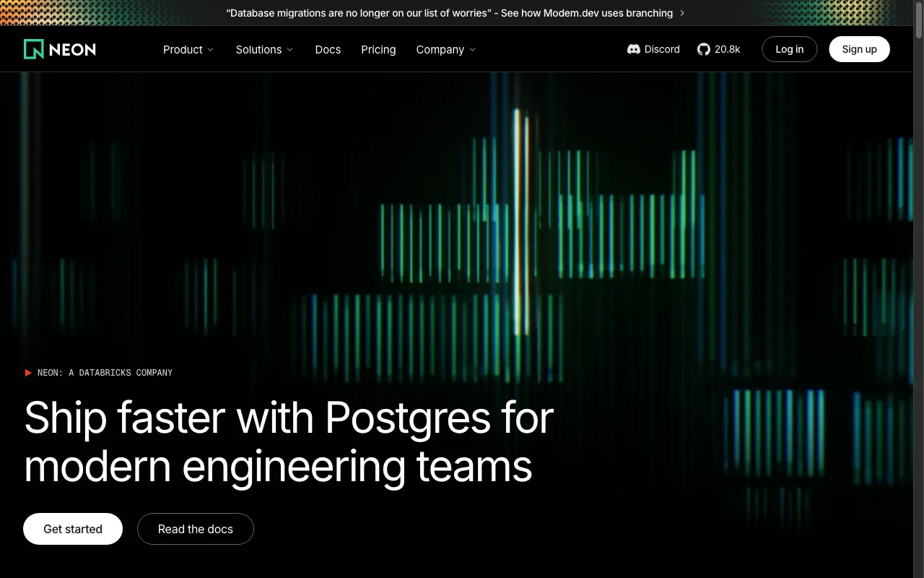Click the NEON wordmark text

(x=72, y=49)
